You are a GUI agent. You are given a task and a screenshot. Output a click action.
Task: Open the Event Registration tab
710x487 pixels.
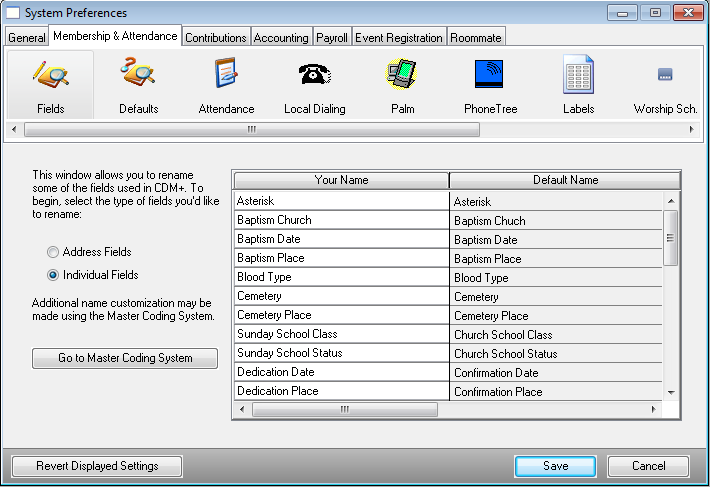click(400, 38)
